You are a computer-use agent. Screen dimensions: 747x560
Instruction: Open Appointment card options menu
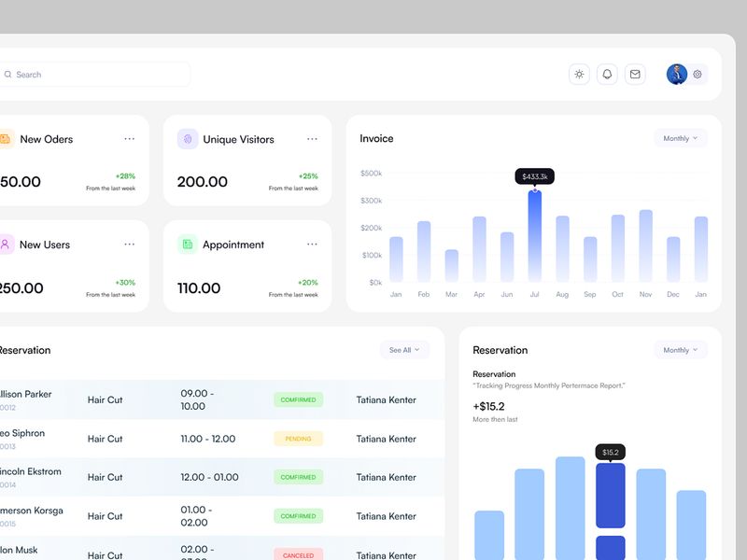(x=312, y=245)
